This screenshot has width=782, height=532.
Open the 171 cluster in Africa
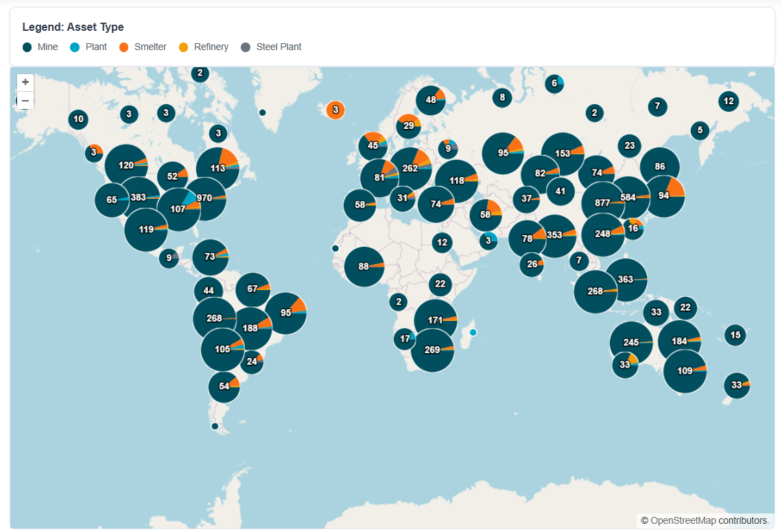tap(436, 320)
